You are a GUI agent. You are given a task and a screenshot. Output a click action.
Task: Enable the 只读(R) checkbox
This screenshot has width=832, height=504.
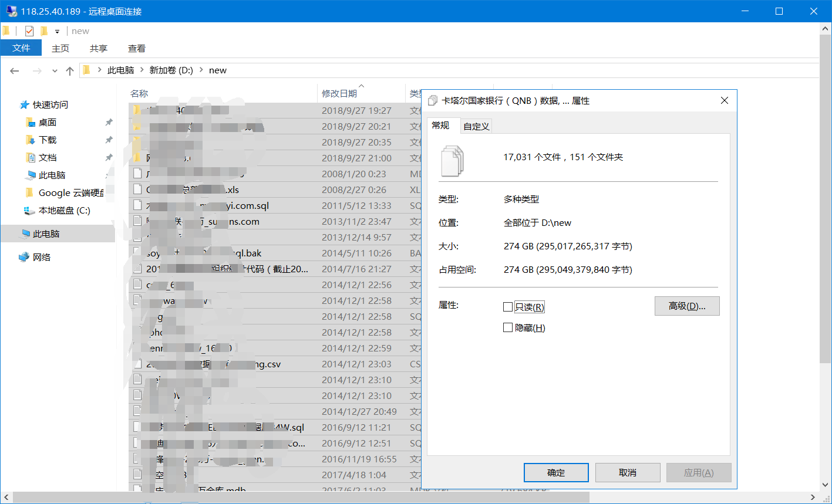pos(508,307)
